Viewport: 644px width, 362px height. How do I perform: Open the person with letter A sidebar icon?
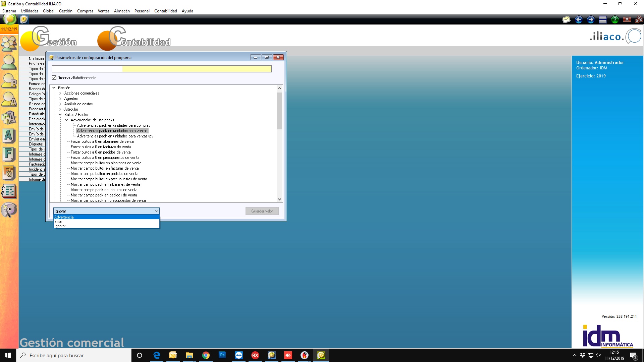point(9,99)
